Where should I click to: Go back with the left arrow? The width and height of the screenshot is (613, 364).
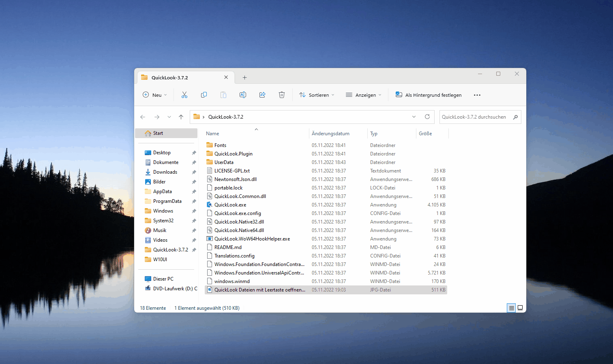click(x=143, y=117)
